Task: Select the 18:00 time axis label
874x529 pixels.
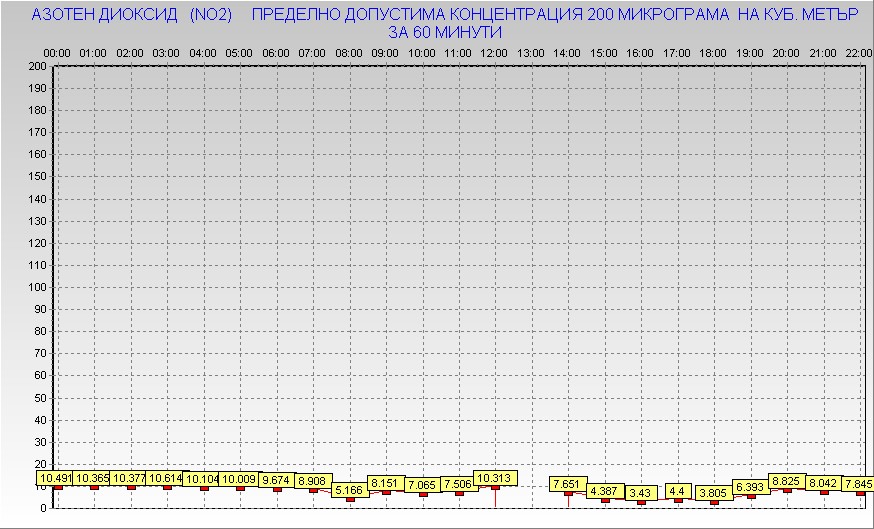Action: point(713,52)
